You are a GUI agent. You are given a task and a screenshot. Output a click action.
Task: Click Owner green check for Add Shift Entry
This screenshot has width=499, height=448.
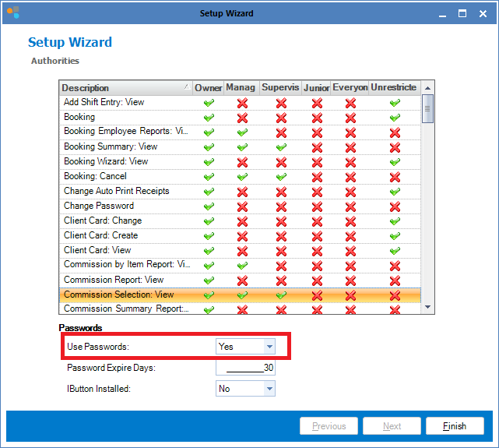[208, 103]
